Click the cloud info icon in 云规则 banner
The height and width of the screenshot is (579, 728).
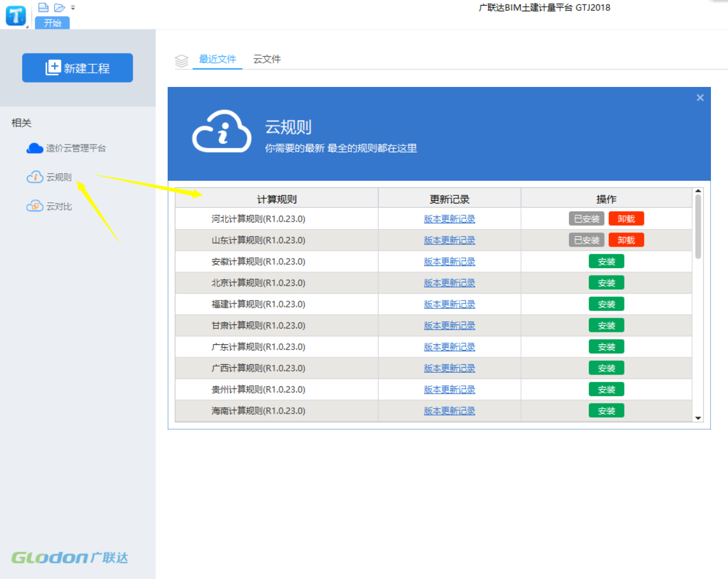click(x=222, y=131)
